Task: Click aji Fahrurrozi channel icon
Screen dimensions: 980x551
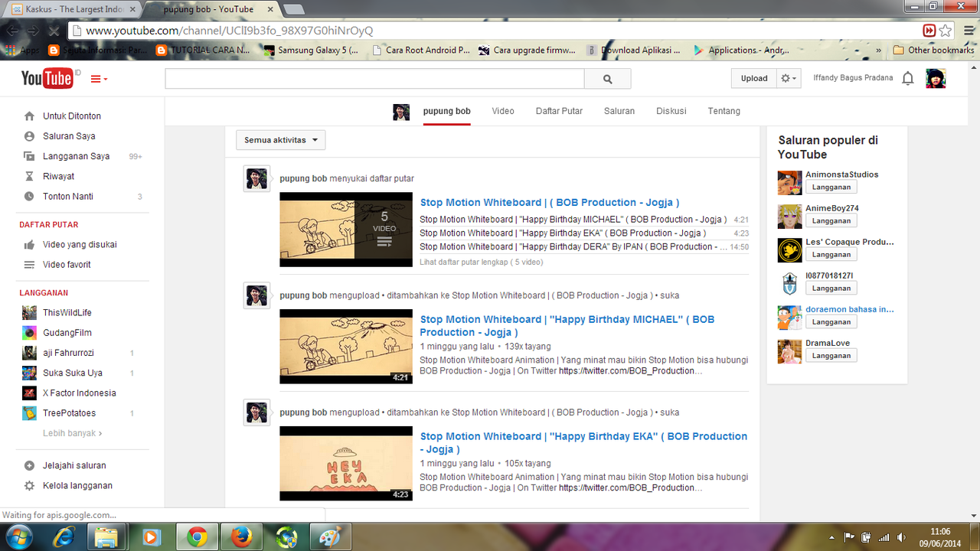Action: 29,353
